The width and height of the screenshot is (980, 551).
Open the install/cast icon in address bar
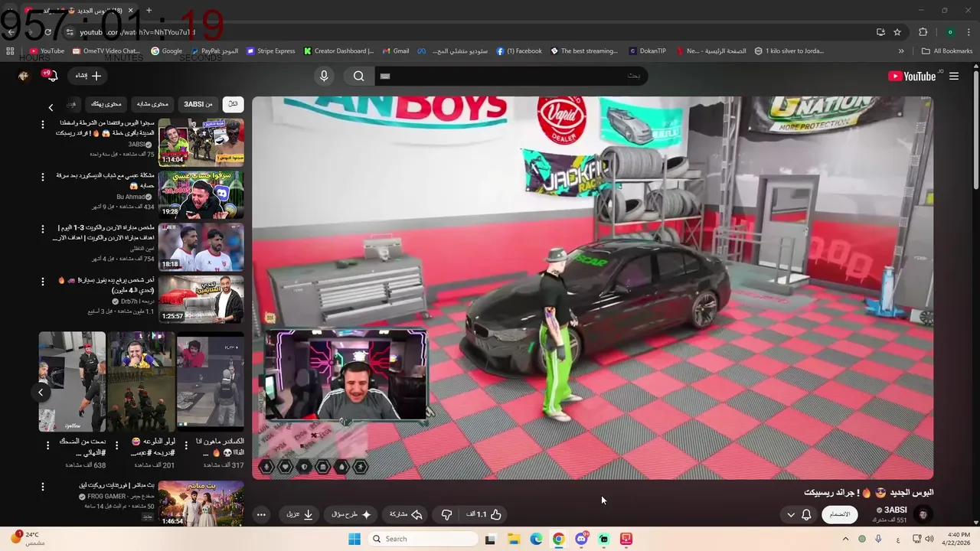(880, 32)
